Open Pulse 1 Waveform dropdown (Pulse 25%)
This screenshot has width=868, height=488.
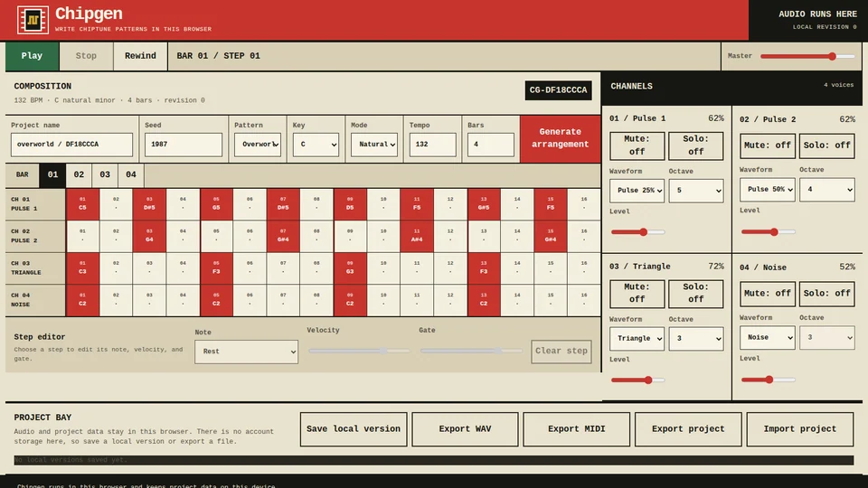[x=637, y=191]
